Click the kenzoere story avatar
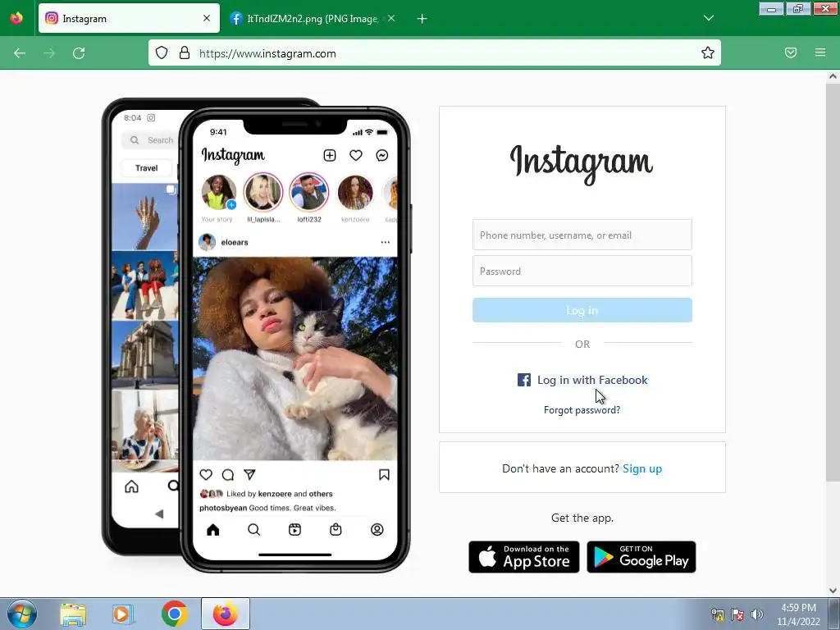Screen dimensions: 840x630 (355, 192)
